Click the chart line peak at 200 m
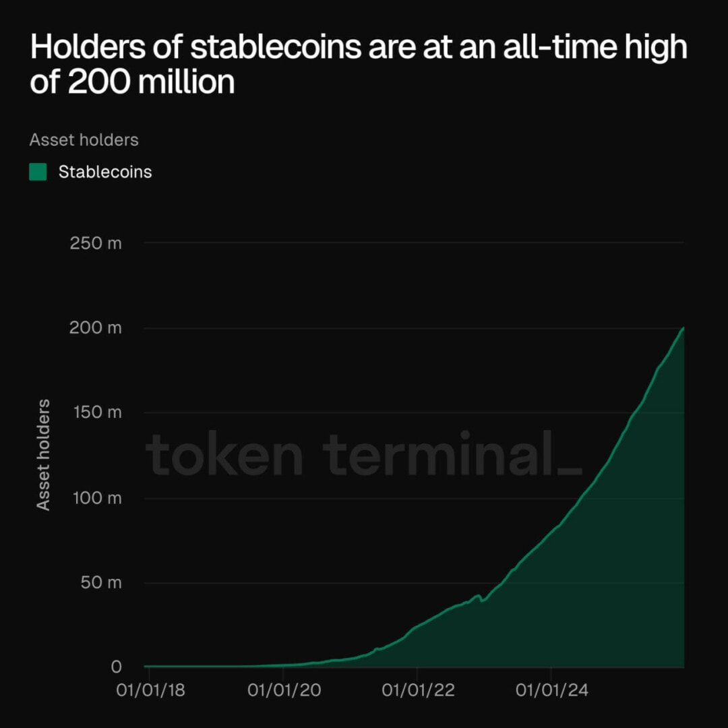This screenshot has width=728, height=728. [682, 328]
